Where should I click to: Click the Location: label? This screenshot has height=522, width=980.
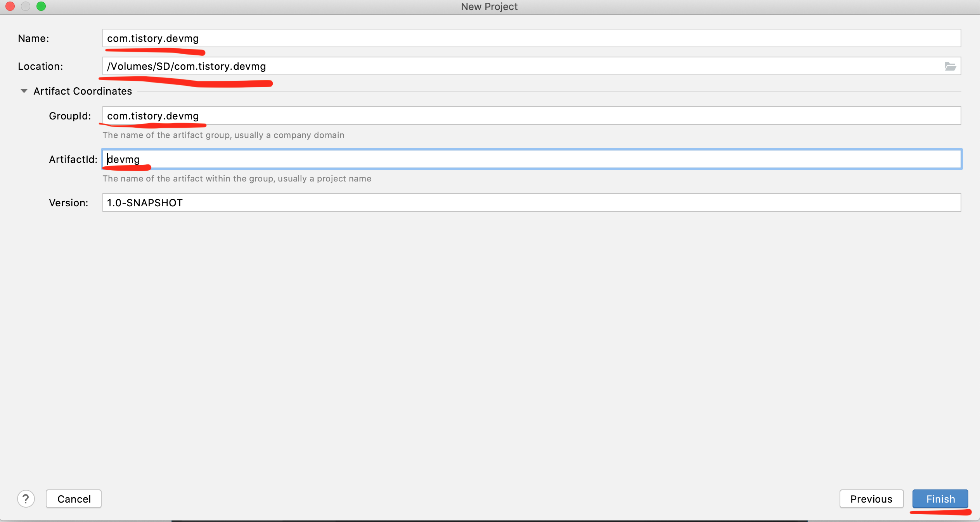[40, 66]
